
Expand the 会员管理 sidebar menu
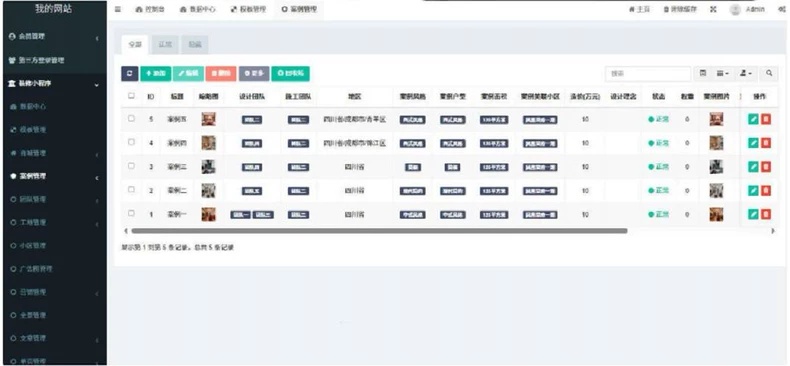[54, 37]
